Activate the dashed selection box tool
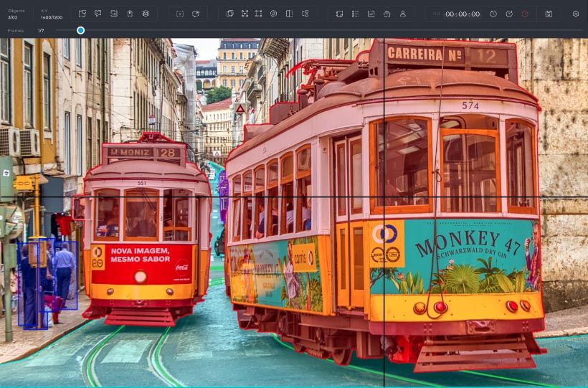This screenshot has width=588, height=388. pyautogui.click(x=180, y=14)
